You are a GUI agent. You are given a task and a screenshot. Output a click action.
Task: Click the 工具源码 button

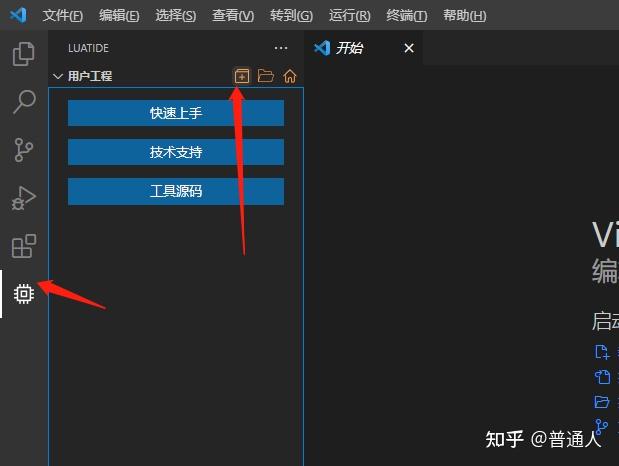coord(176,191)
